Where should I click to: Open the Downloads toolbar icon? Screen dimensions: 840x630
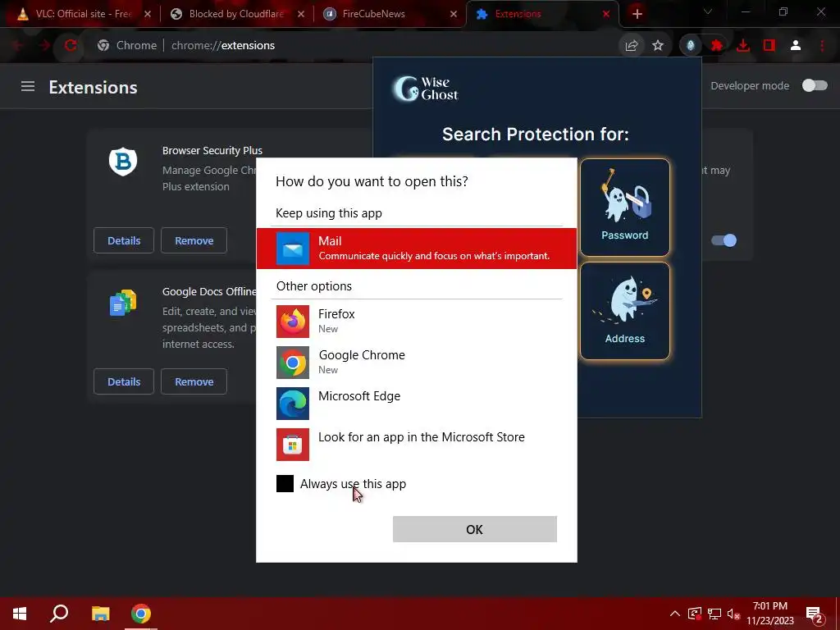coord(743,46)
